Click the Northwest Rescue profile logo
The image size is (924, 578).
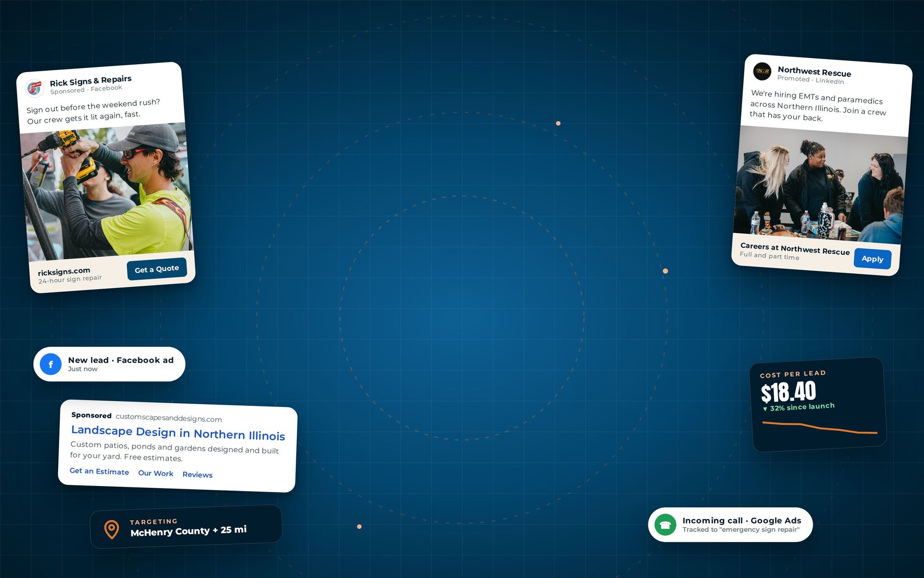(762, 71)
